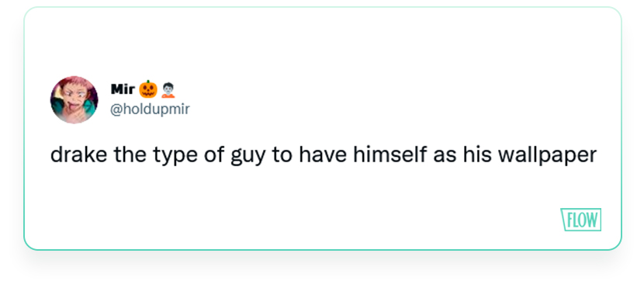Select the word drake in the tweet
Image resolution: width=644 pixels, height=281 pixels.
tap(79, 155)
